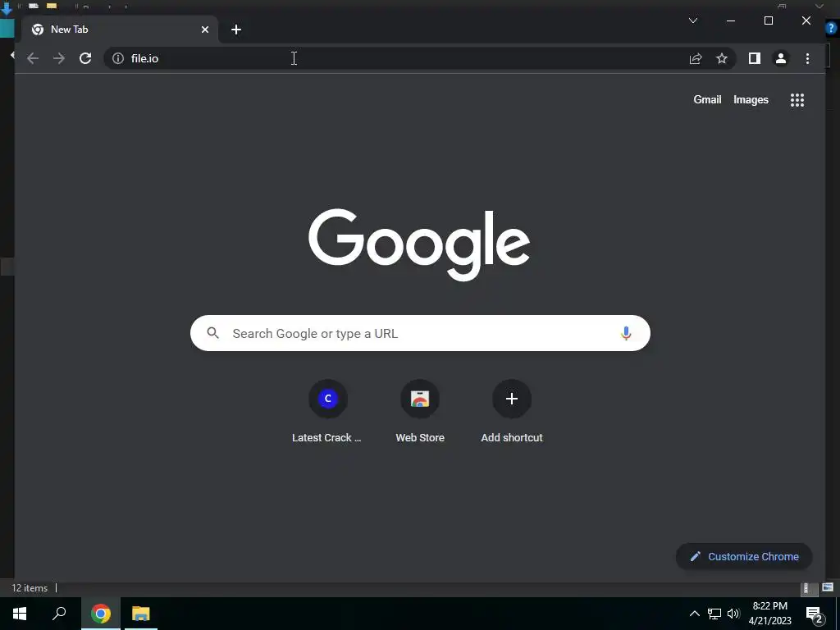
Task: Close the New Tab tab
Action: (204, 30)
